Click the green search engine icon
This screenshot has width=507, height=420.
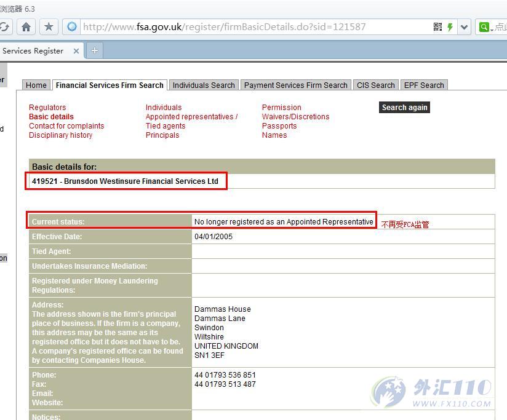point(484,27)
